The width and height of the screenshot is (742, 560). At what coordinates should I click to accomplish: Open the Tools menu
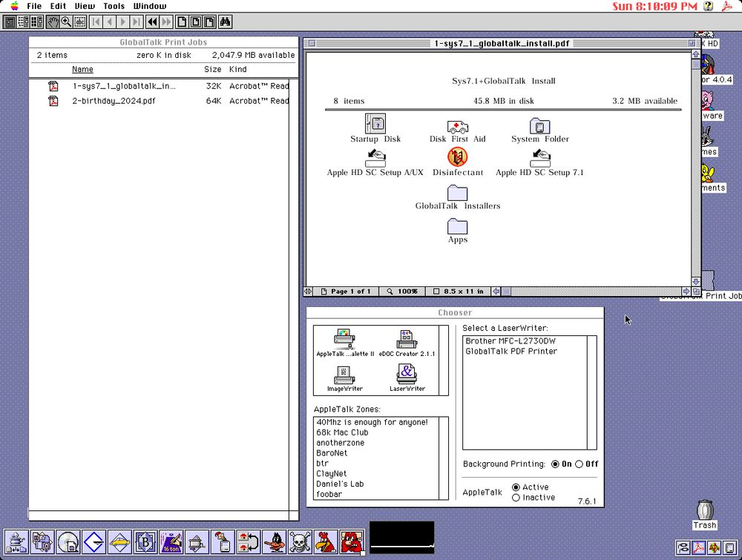[113, 6]
